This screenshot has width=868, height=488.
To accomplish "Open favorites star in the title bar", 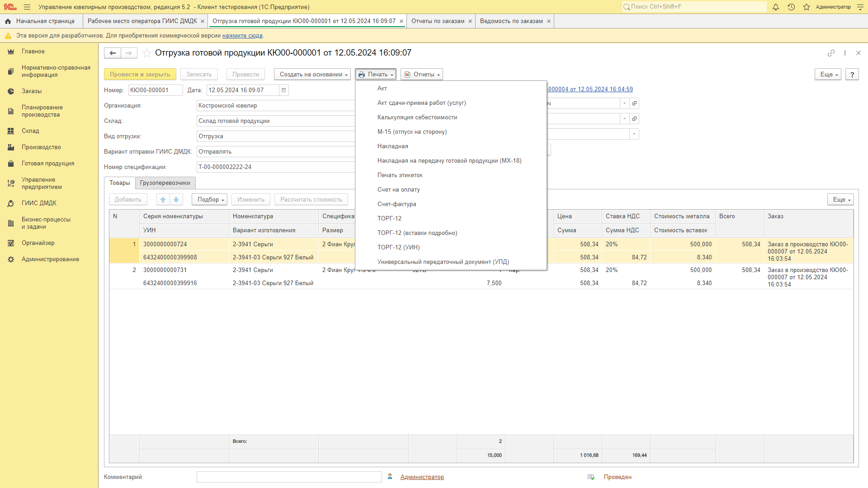I will 807,7.
